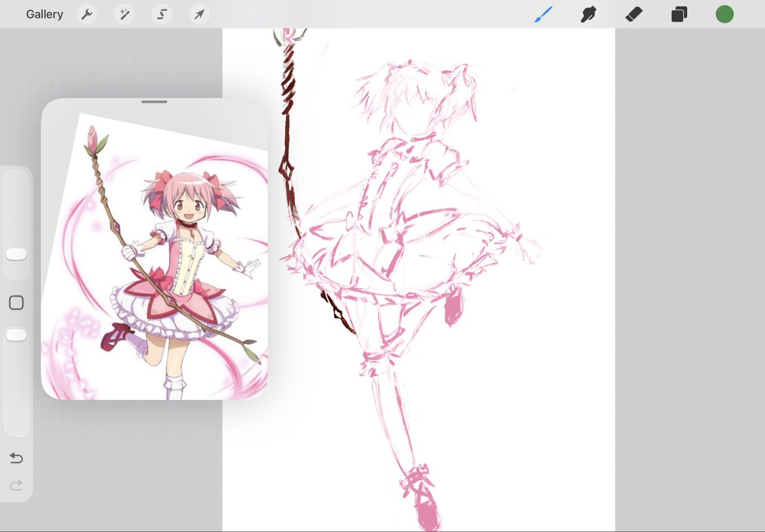The image size is (765, 532).
Task: Activate the Selection tool
Action: click(162, 14)
